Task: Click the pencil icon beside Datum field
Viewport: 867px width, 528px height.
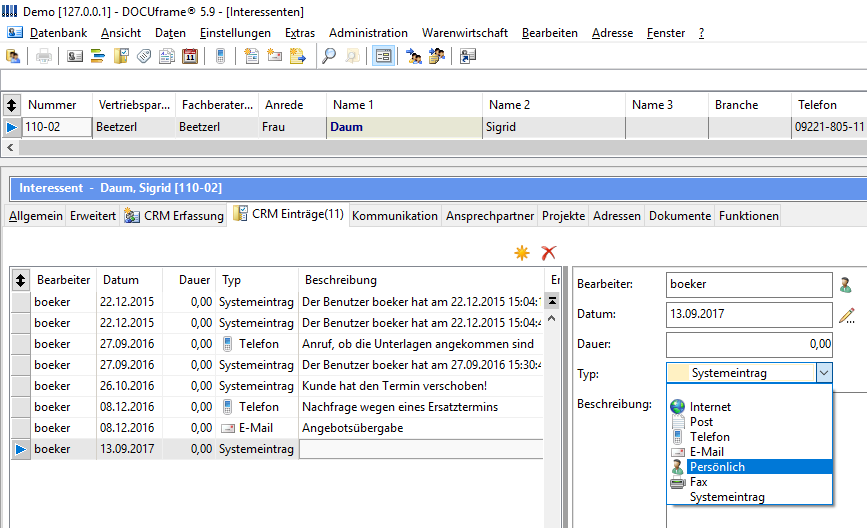Action: click(x=847, y=315)
